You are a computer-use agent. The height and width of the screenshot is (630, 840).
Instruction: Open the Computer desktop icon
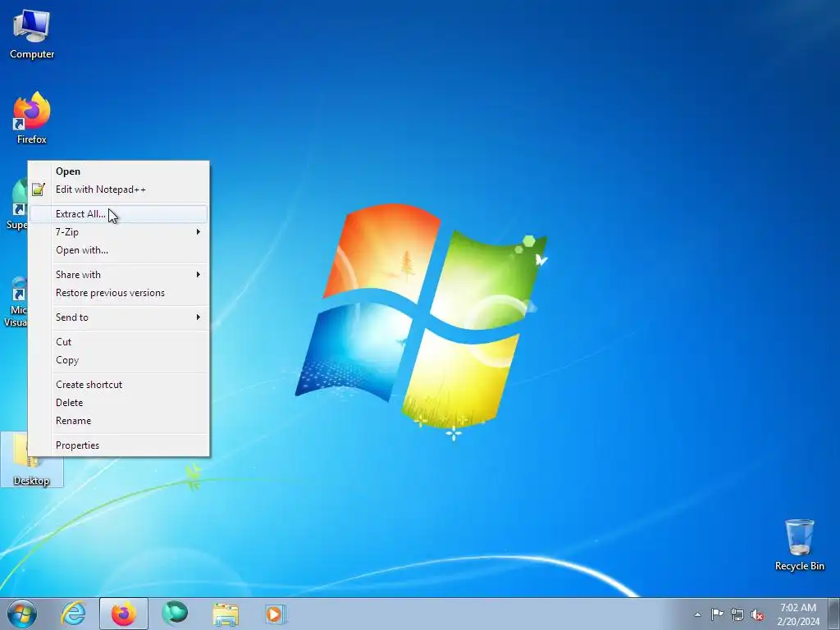coord(32,34)
